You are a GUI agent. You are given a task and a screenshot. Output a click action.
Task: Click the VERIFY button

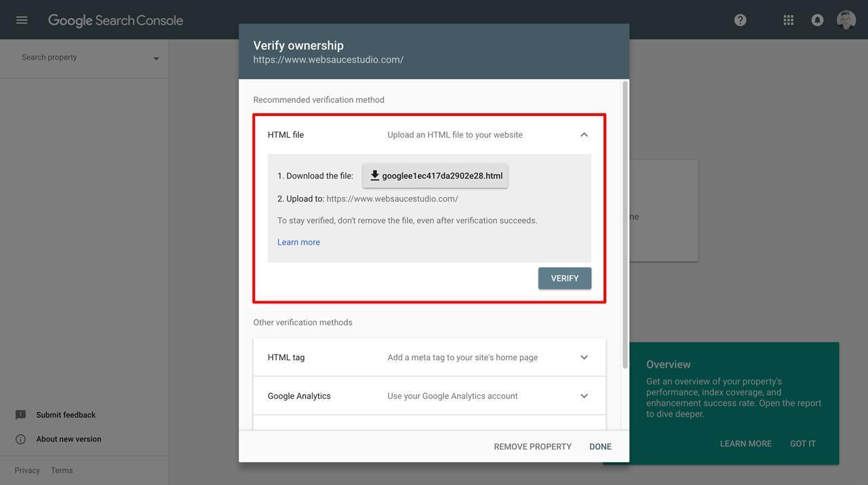click(565, 278)
